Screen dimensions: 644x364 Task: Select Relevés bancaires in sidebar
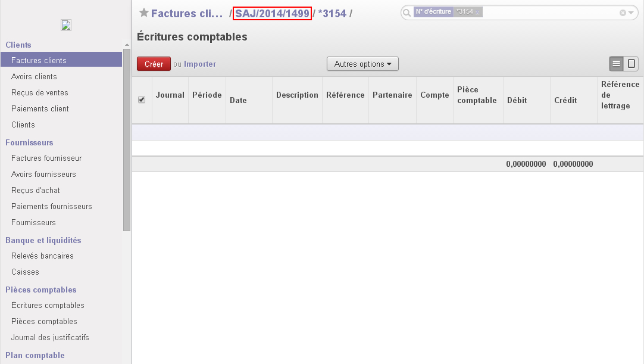[x=42, y=256]
